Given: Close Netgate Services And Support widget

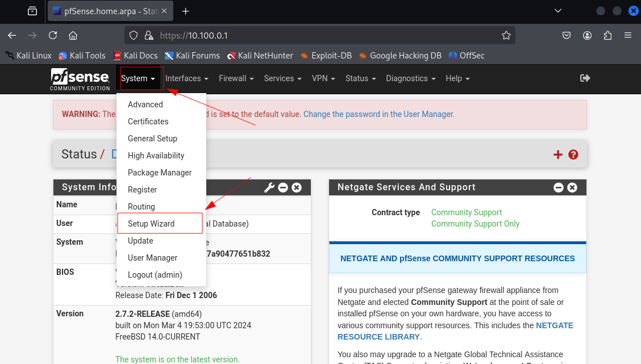Looking at the screenshot, I should click(x=572, y=187).
